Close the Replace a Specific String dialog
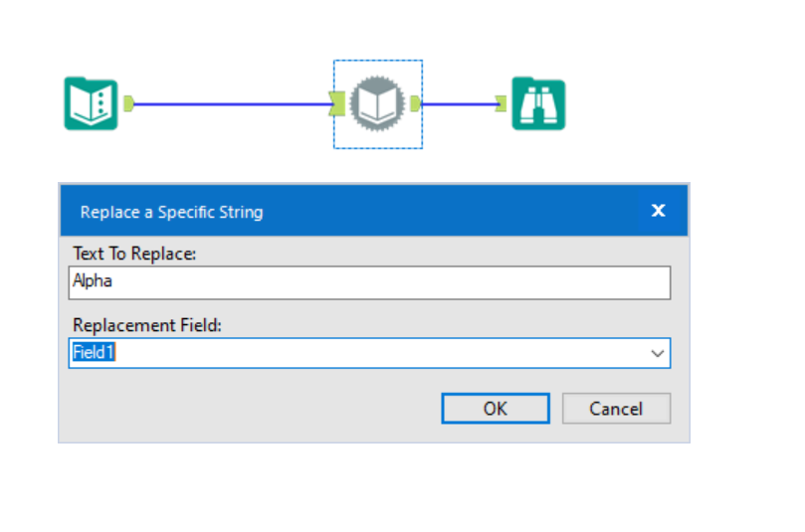Screen dimensions: 805x532 [658, 211]
